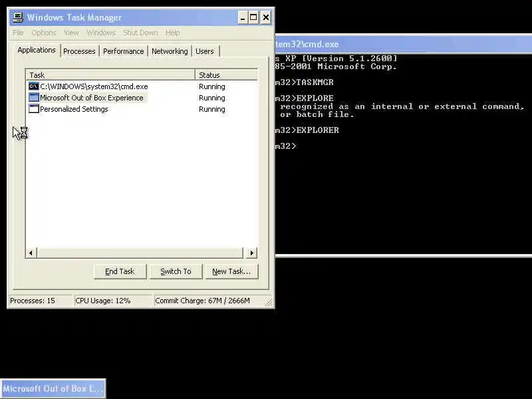Click the Switch To button
The width and height of the screenshot is (532, 399).
(x=176, y=271)
